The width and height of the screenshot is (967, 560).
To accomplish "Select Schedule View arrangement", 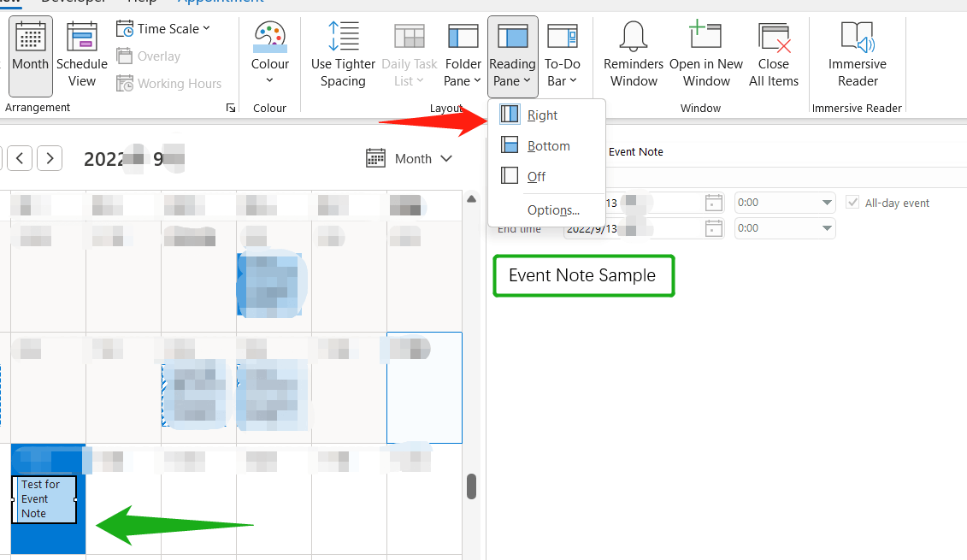I will tap(81, 54).
